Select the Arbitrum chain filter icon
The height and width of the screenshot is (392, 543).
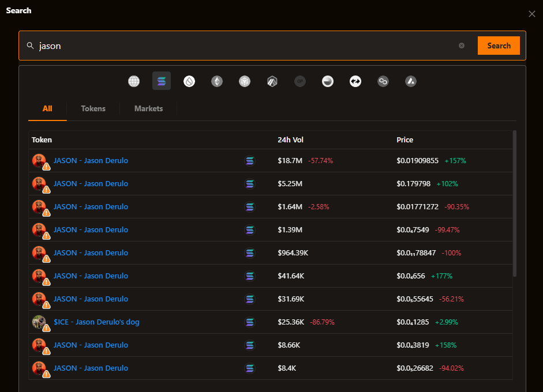[x=272, y=81]
